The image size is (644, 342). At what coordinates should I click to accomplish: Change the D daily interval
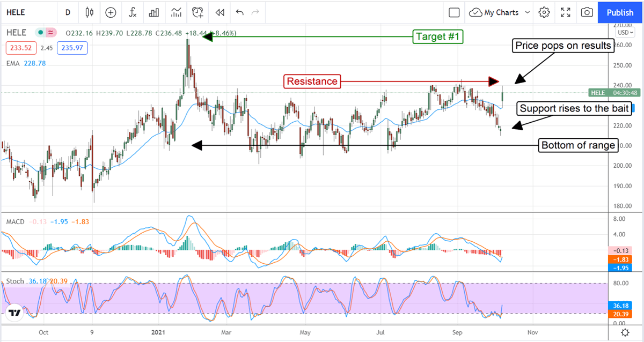point(68,12)
